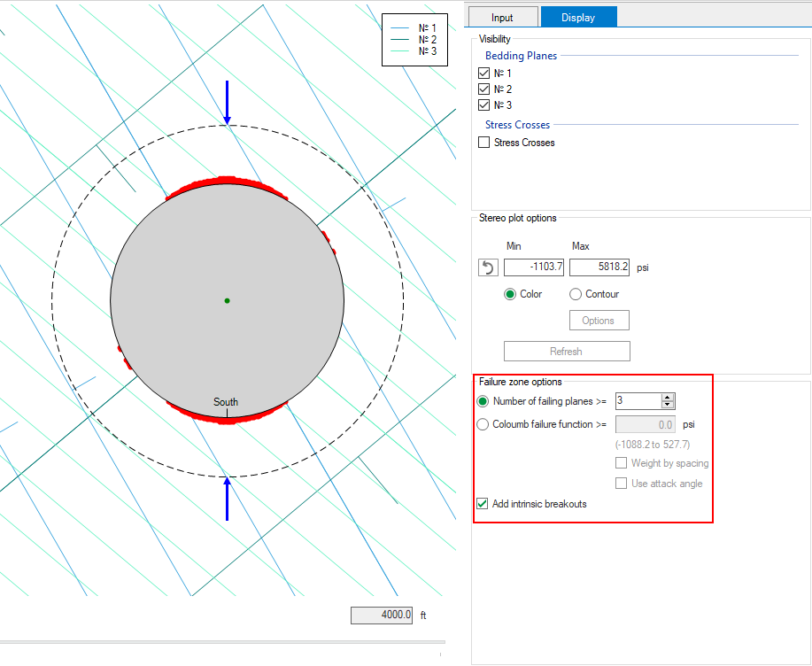Decrease number of failing planes with down arrow
The height and width of the screenshot is (666, 812).
click(x=668, y=406)
